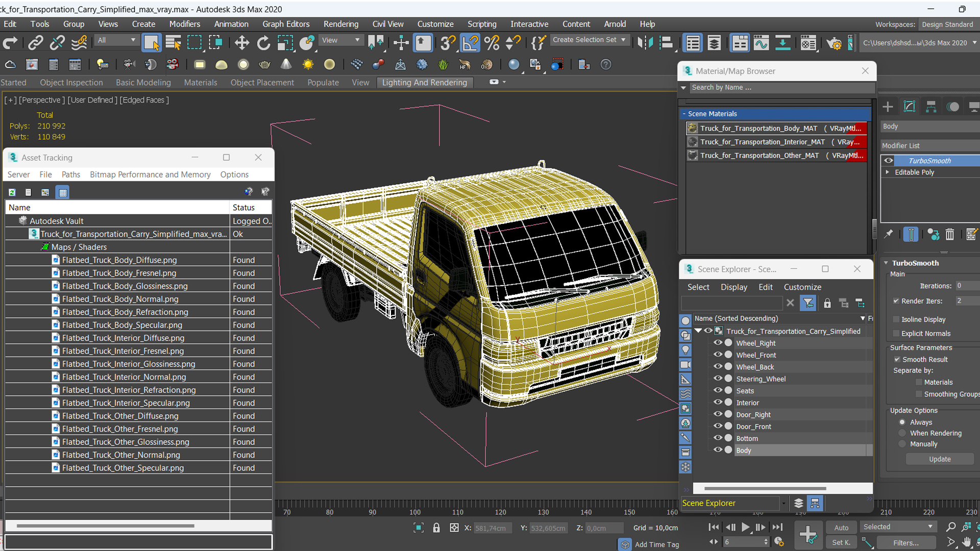Screen dimensions: 980x551
Task: Hide the Wheel_Right object eye icon
Action: click(718, 343)
